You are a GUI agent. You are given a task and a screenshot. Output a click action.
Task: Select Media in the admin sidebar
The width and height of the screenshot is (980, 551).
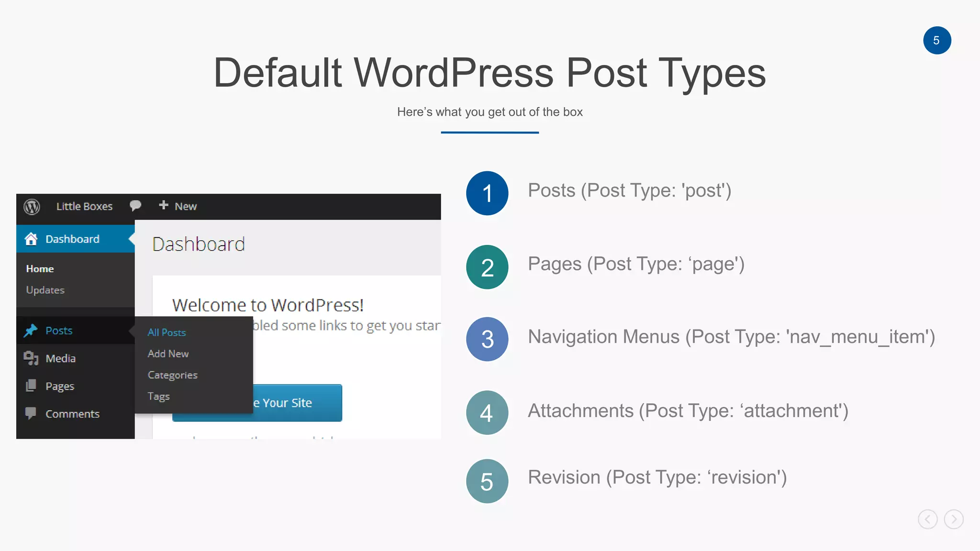[75, 358]
